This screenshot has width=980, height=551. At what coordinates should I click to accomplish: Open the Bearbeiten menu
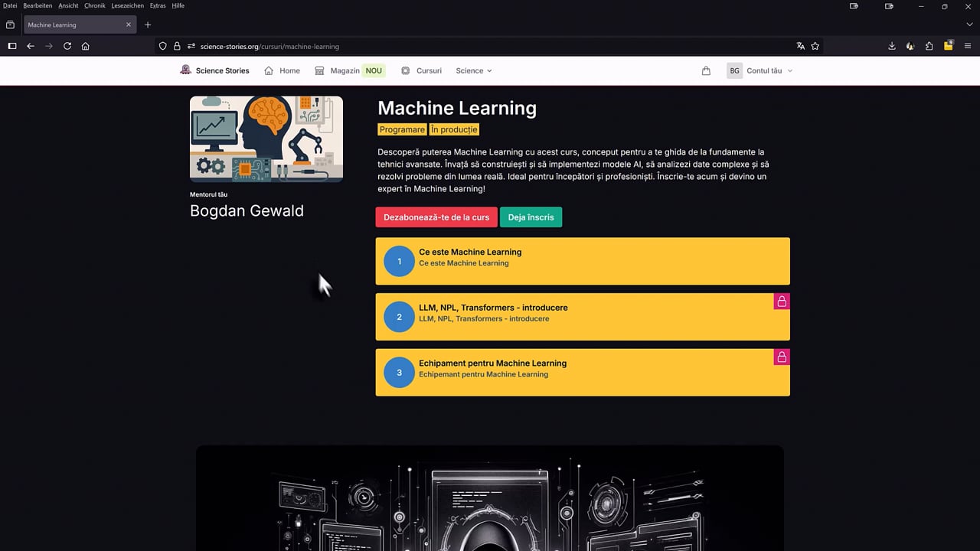pos(38,5)
